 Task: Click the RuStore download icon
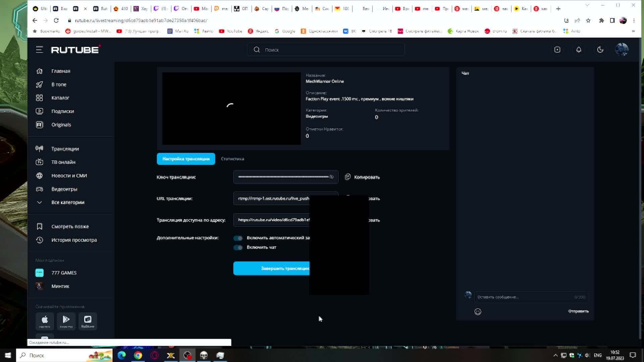[88, 321]
